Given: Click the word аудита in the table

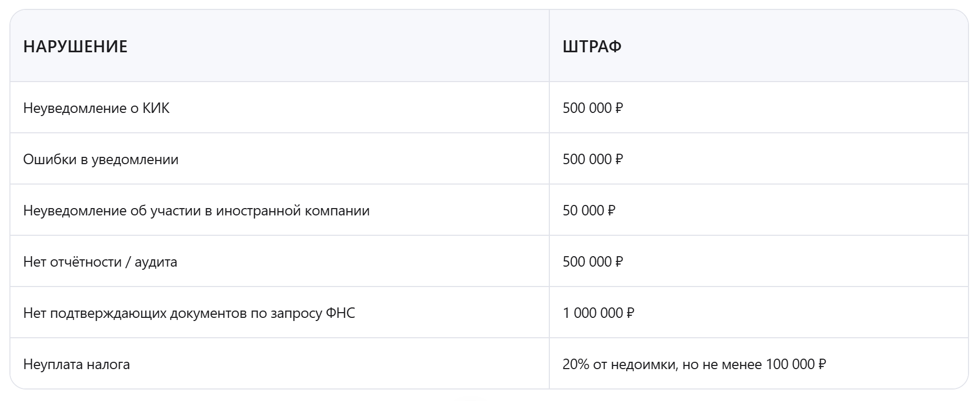Looking at the screenshot, I should pyautogui.click(x=156, y=262).
